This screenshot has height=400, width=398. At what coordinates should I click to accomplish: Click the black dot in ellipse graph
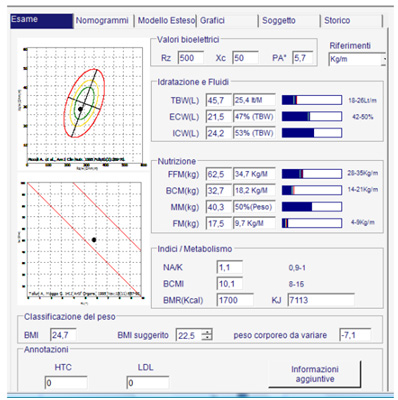tap(80, 109)
